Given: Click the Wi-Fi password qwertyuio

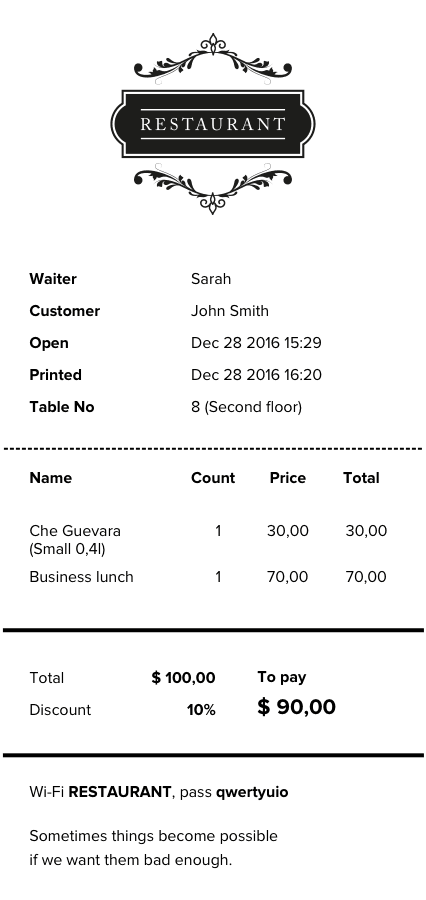Looking at the screenshot, I should [252, 793].
